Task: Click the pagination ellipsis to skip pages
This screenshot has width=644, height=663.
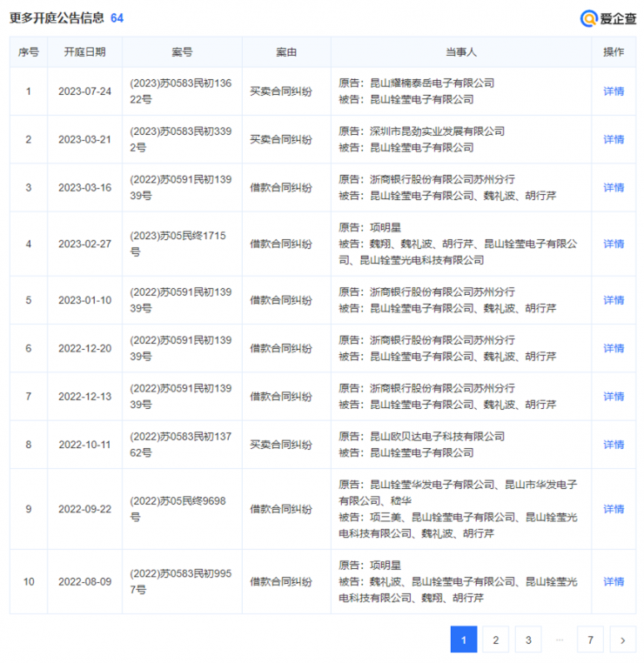Action: coord(560,640)
